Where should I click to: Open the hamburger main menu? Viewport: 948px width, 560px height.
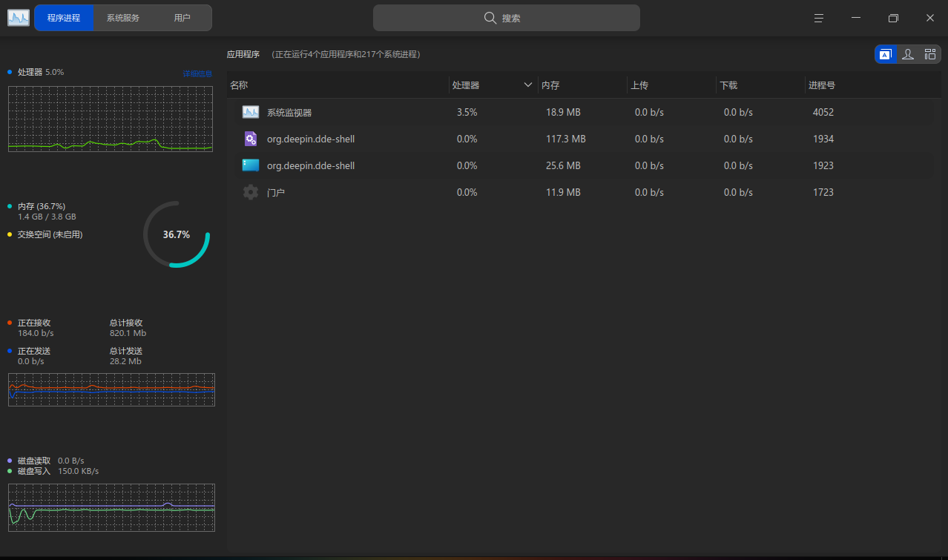coord(819,18)
